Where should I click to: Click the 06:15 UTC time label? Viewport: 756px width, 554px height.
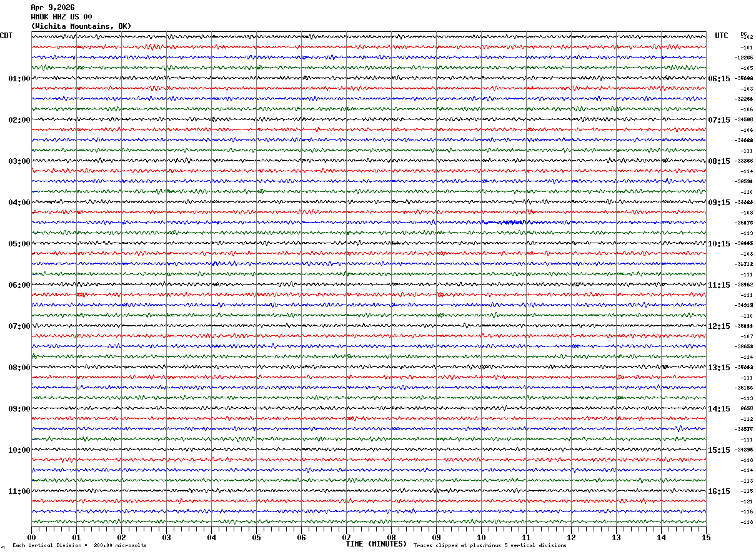pyautogui.click(x=719, y=79)
